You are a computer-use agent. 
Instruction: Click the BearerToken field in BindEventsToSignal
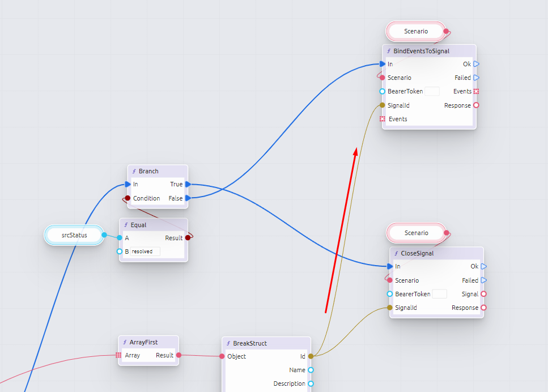pyautogui.click(x=432, y=91)
